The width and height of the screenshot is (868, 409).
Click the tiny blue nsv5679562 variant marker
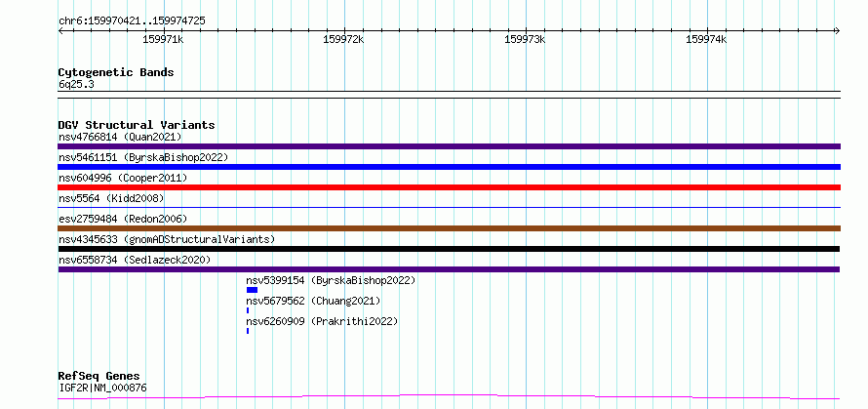tap(248, 310)
